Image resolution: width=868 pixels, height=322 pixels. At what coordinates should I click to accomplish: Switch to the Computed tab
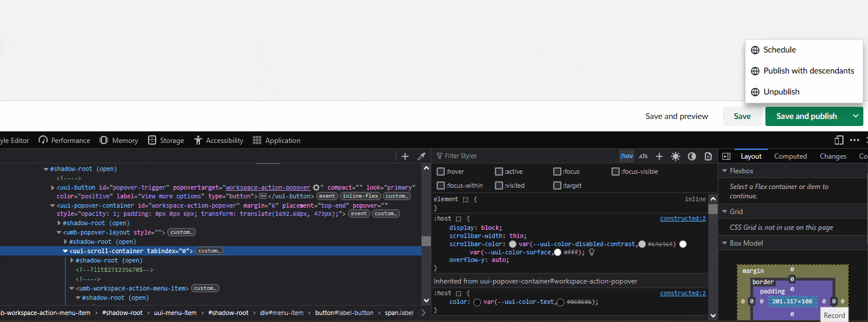pyautogui.click(x=790, y=156)
